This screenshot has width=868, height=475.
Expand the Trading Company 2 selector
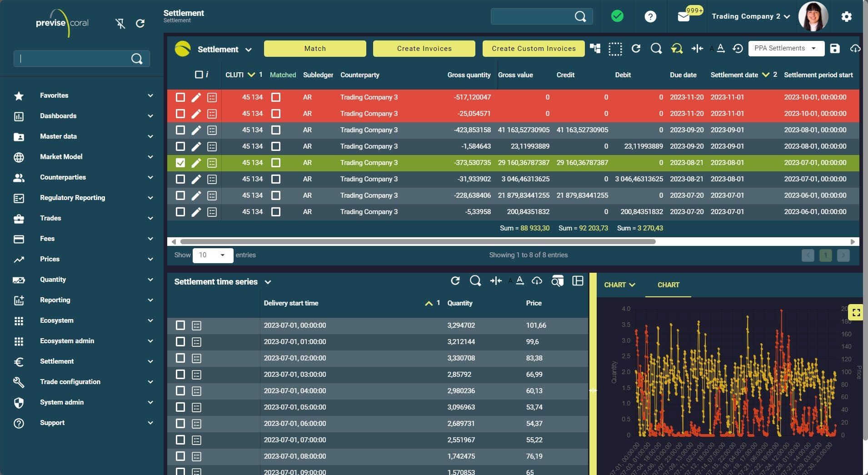coord(751,16)
